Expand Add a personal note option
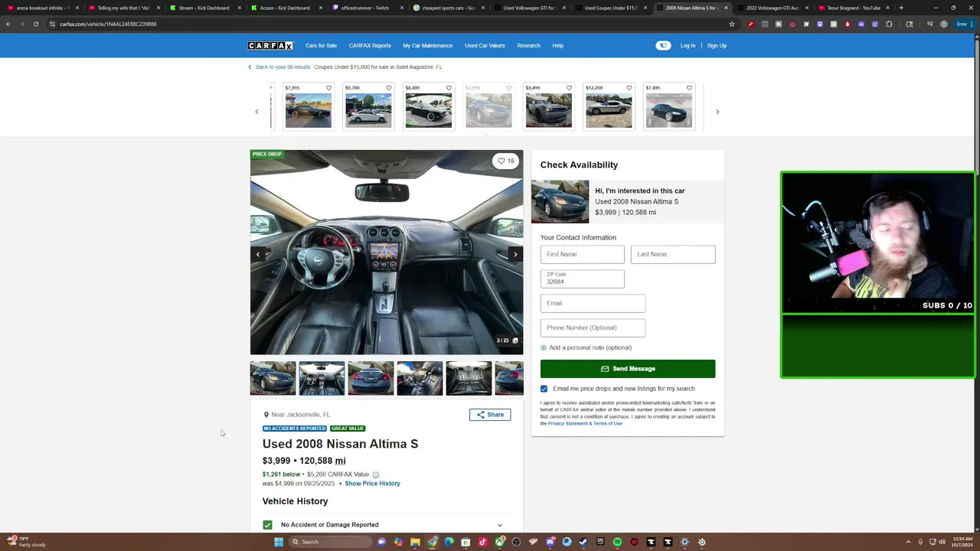 click(x=586, y=347)
